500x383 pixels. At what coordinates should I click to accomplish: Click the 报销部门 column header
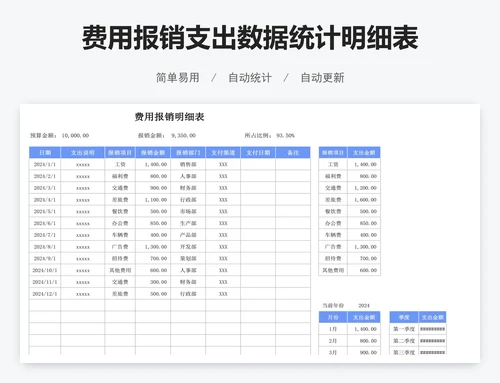188,153
